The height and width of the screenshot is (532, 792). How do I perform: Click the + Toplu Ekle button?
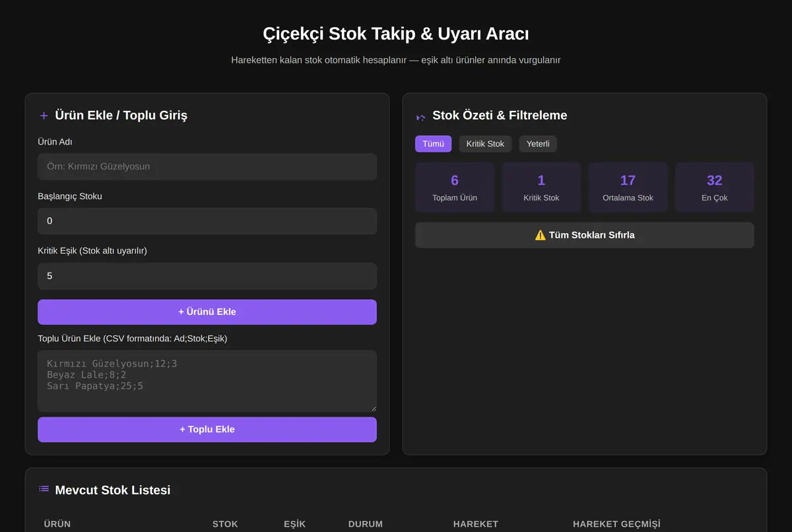click(207, 430)
